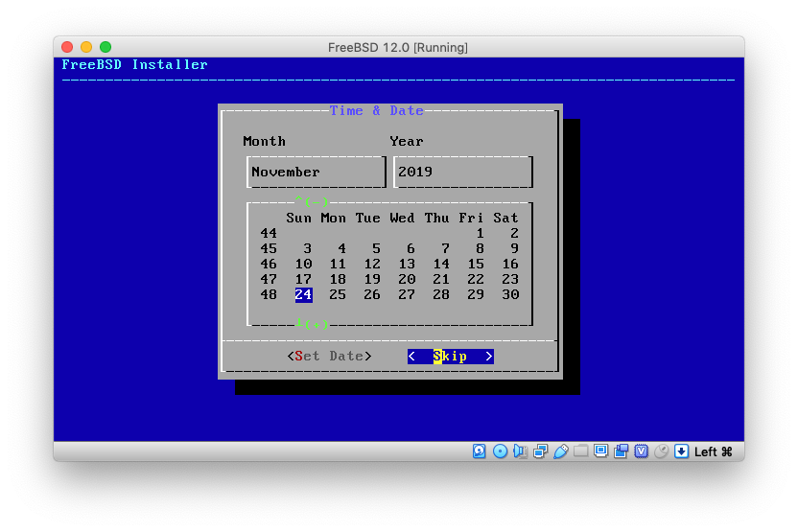
Task: Click the mouse integration status icon
Action: (x=661, y=451)
